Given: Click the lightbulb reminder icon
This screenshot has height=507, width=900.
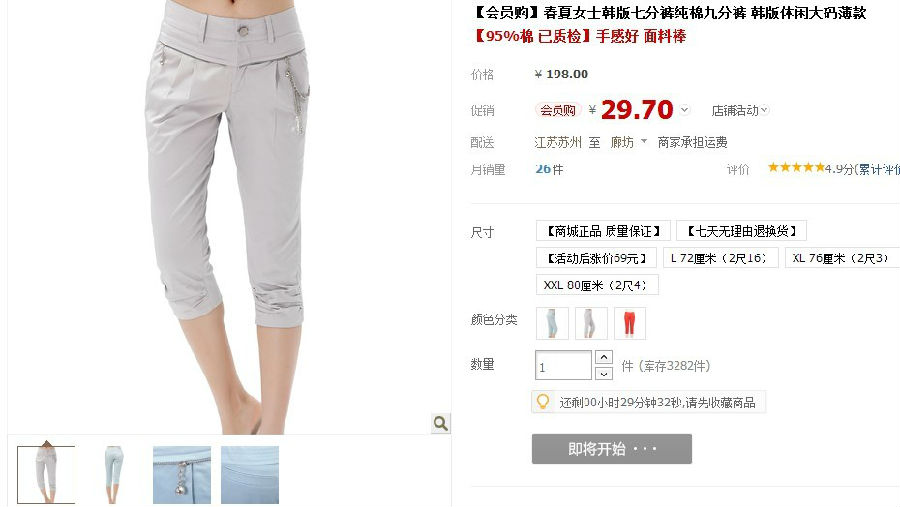Looking at the screenshot, I should click(542, 401).
